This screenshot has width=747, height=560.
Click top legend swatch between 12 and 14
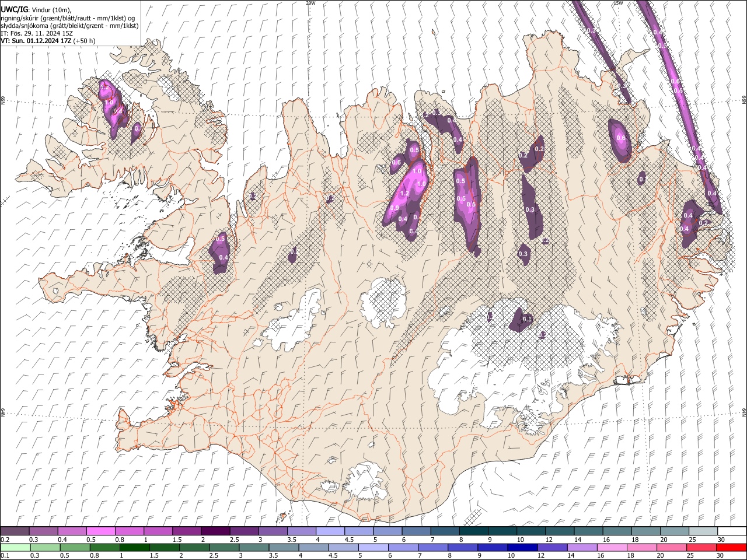coord(560,531)
